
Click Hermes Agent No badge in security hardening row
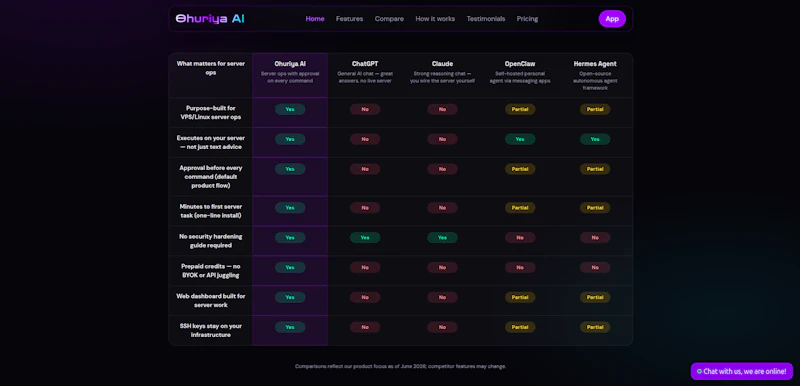[595, 238]
